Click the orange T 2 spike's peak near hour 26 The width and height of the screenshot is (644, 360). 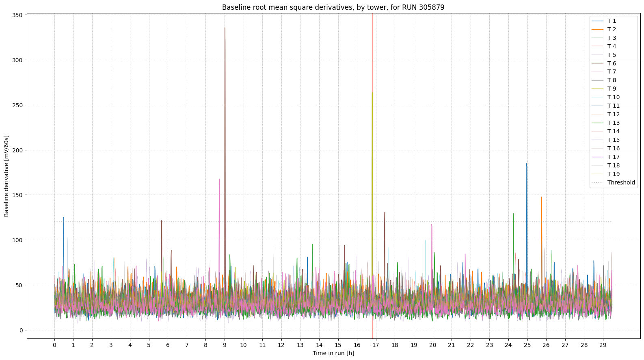(x=541, y=197)
